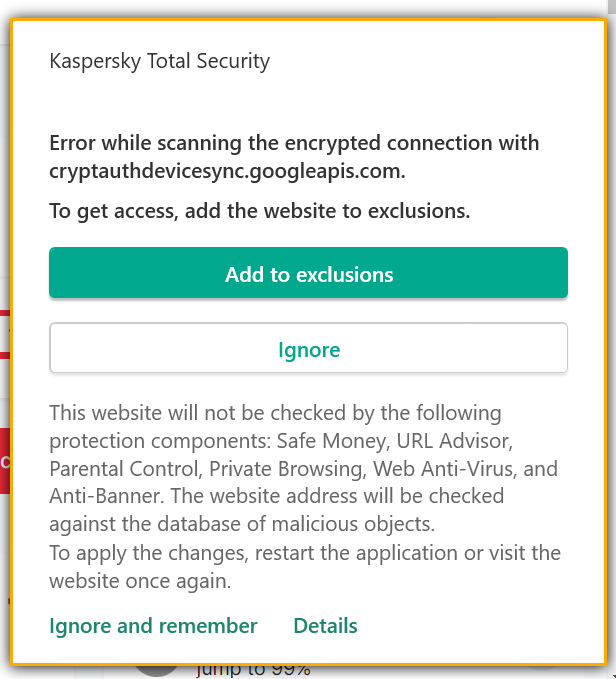
Task: Click 'against the database of malicious objects' line
Action: click(242, 524)
